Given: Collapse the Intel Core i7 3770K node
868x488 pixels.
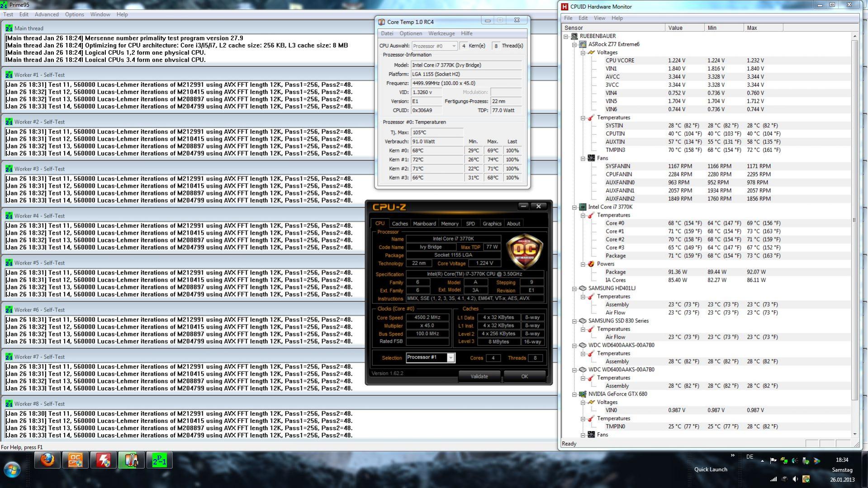Looking at the screenshot, I should (x=574, y=207).
